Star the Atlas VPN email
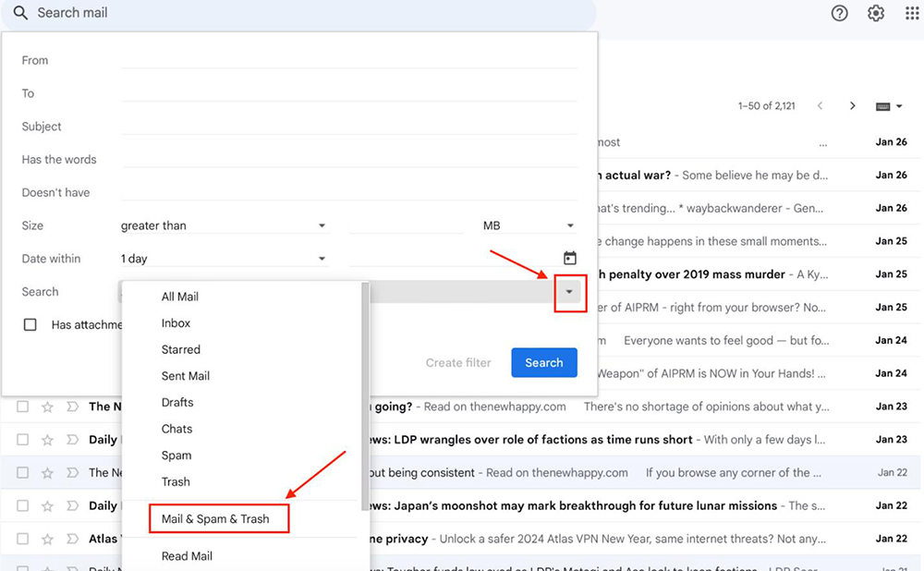924x571 pixels. [46, 538]
